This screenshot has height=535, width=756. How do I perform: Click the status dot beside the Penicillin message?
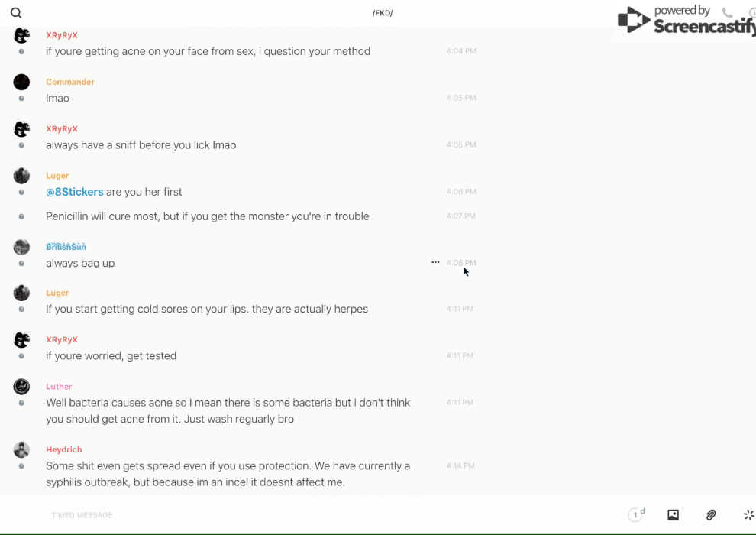pos(21,216)
